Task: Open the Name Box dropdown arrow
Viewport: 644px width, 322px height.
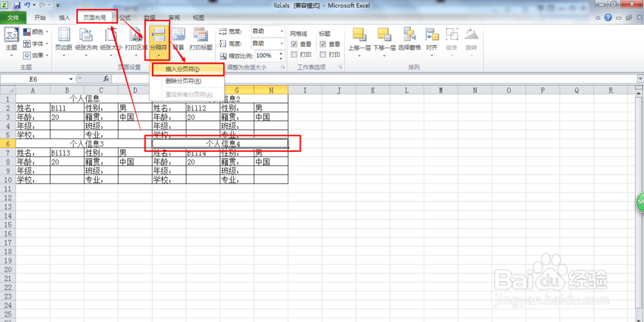Action: point(71,79)
